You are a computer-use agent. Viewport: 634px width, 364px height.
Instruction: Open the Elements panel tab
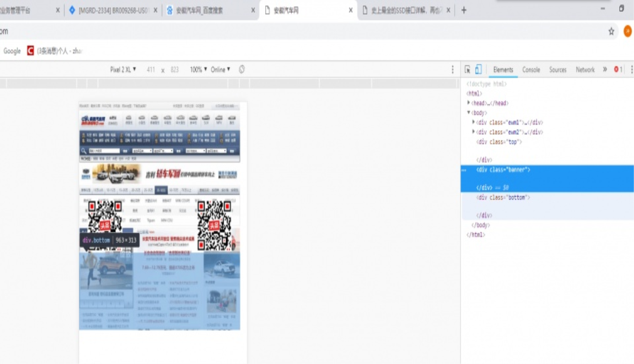503,70
